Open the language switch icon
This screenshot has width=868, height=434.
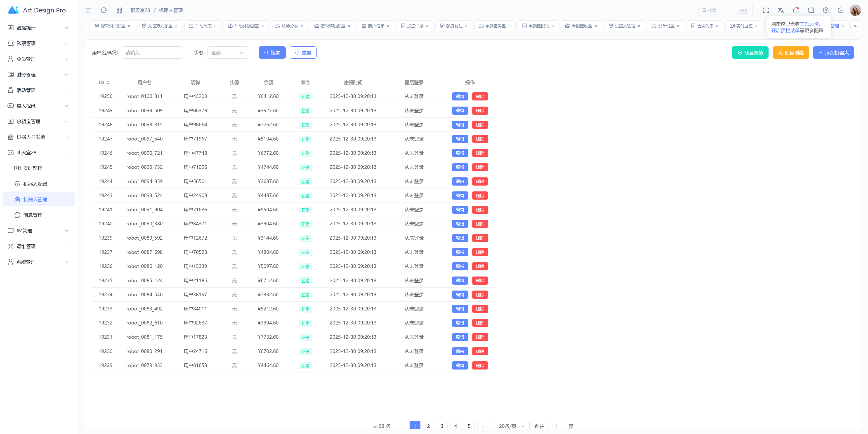[781, 10]
